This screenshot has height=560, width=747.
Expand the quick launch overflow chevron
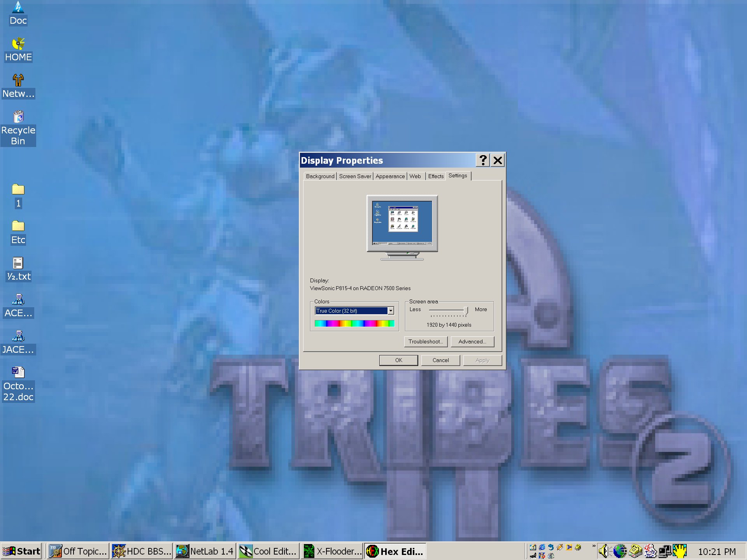(594, 546)
